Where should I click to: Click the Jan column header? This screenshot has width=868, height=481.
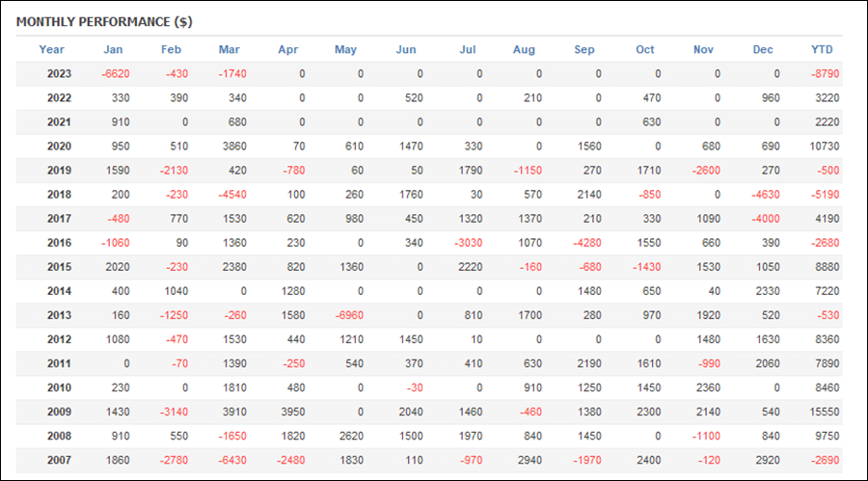tap(113, 49)
